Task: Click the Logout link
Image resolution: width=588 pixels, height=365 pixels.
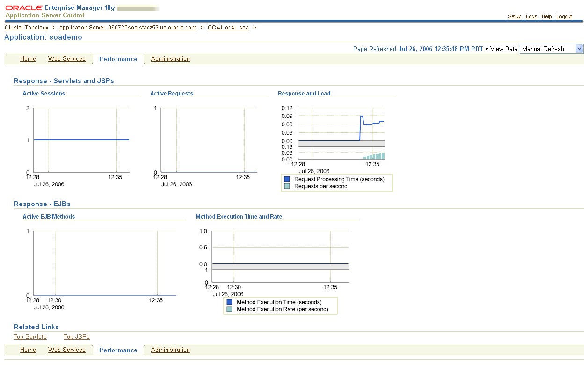Action: click(564, 16)
